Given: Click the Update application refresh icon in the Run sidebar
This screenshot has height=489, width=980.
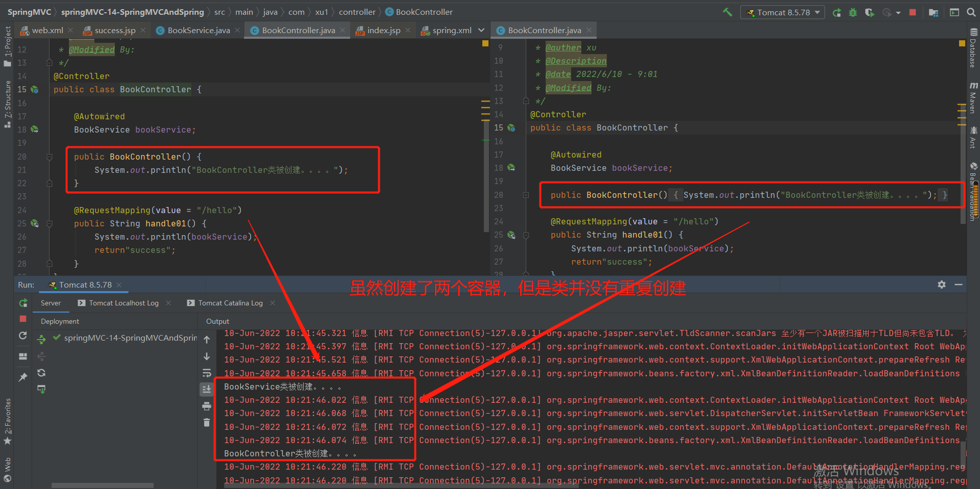Looking at the screenshot, I should (23, 336).
